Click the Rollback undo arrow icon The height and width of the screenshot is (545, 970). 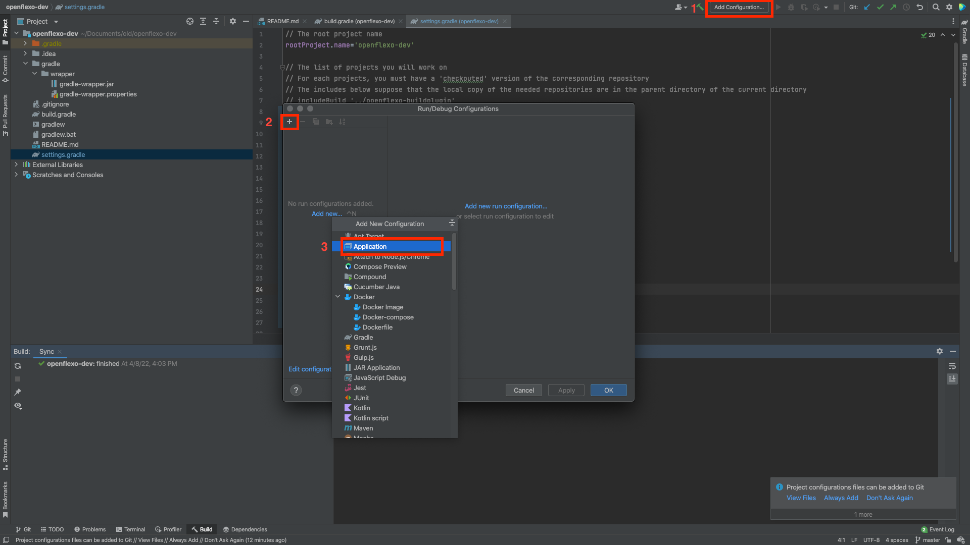[920, 7]
